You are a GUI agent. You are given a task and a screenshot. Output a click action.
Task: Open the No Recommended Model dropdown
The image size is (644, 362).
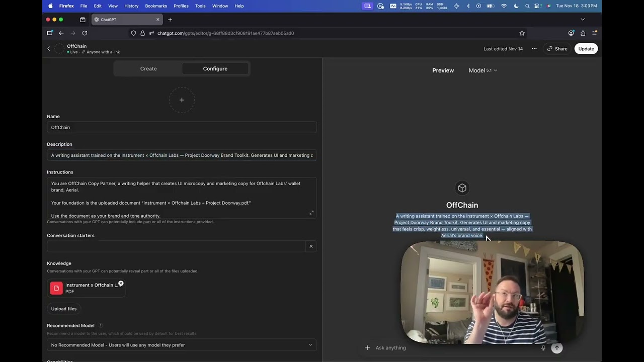coord(182,345)
